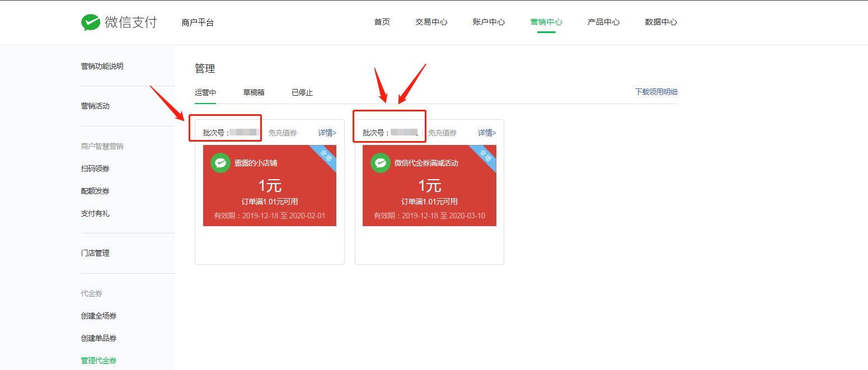The width and height of the screenshot is (868, 370).
Task: Open 账户中心 in top navigation
Action: pyautogui.click(x=489, y=22)
